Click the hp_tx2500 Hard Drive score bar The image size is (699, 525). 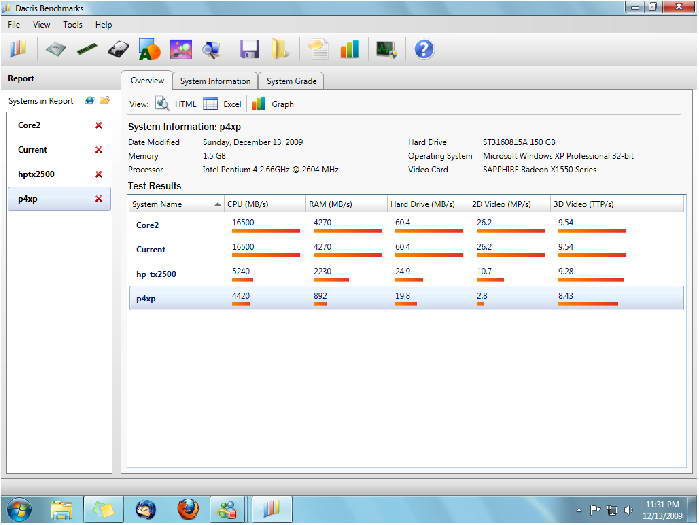[409, 280]
